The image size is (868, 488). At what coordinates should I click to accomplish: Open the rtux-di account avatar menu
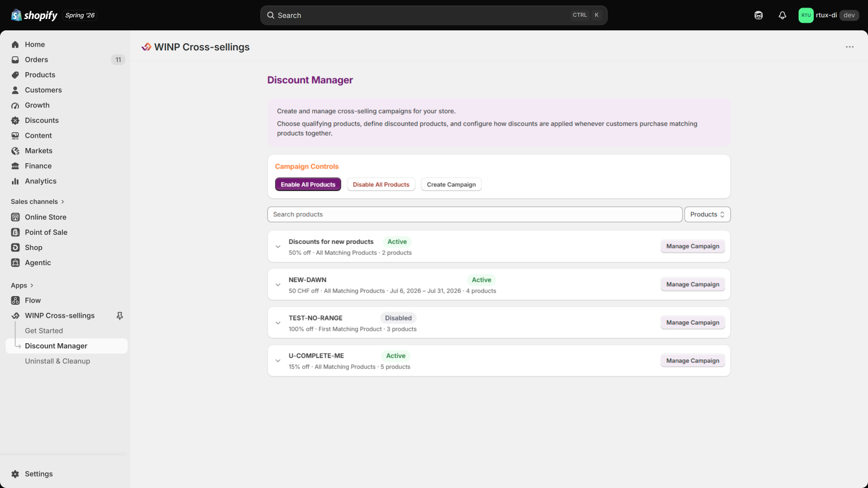click(x=806, y=15)
